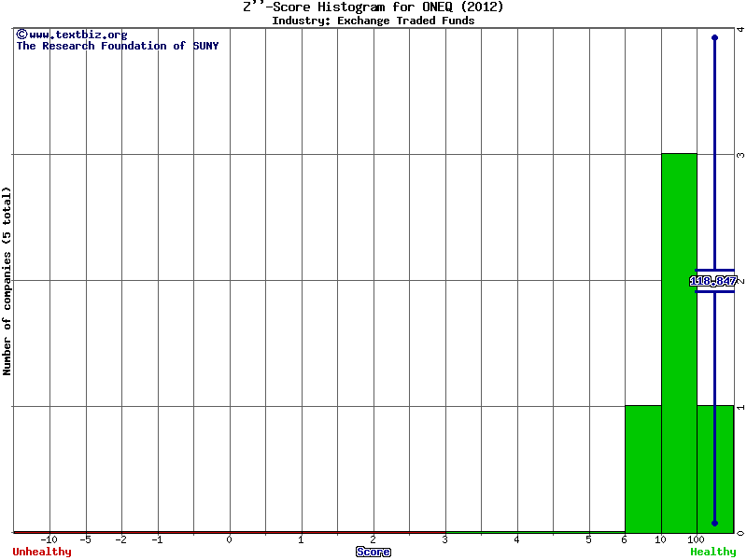Image resolution: width=747 pixels, height=560 pixels.
Task: Click The Research Foundation of SUNY text
Action: coord(118,46)
